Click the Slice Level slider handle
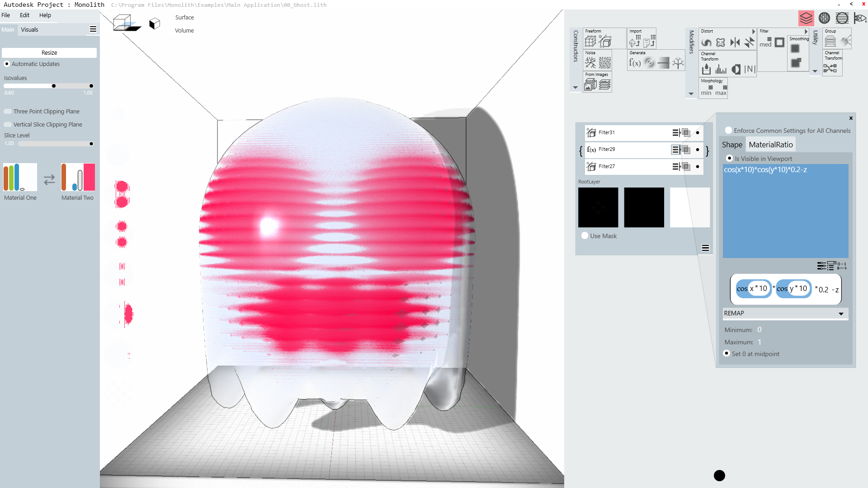 (91, 144)
